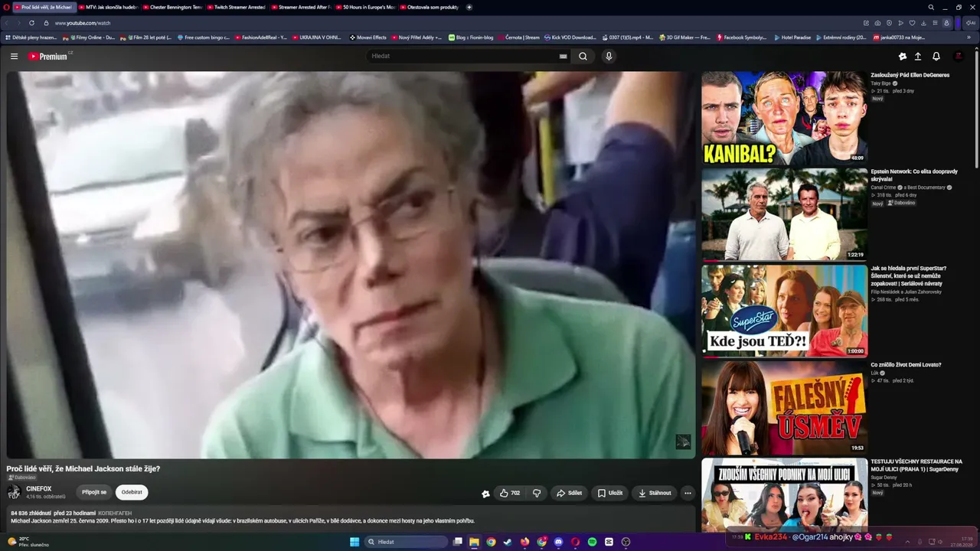This screenshot has height=551, width=980.
Task: Focus the YouTube 'Hledat' search field
Action: tap(462, 56)
